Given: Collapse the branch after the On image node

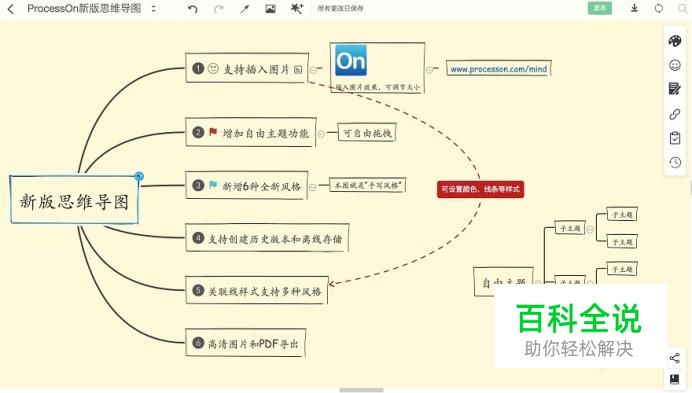Looking at the screenshot, I should click(429, 70).
